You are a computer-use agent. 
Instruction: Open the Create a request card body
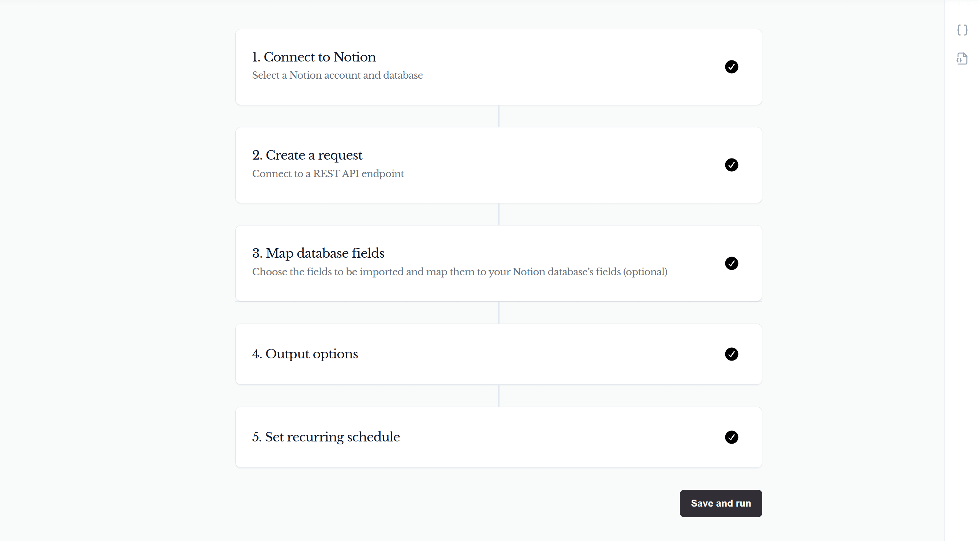pyautogui.click(x=498, y=165)
